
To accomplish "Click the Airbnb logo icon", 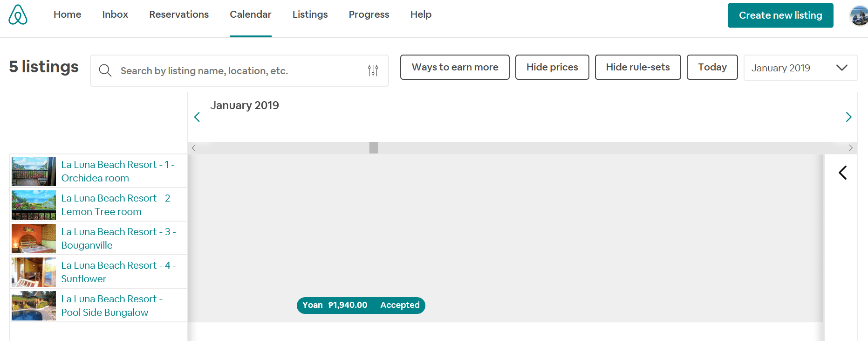I will 18,15.
